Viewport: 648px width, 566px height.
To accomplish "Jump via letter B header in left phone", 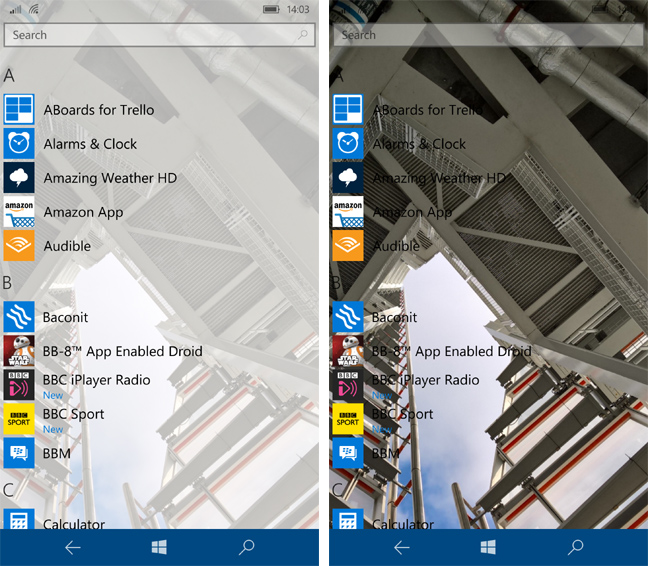I will [x=7, y=283].
